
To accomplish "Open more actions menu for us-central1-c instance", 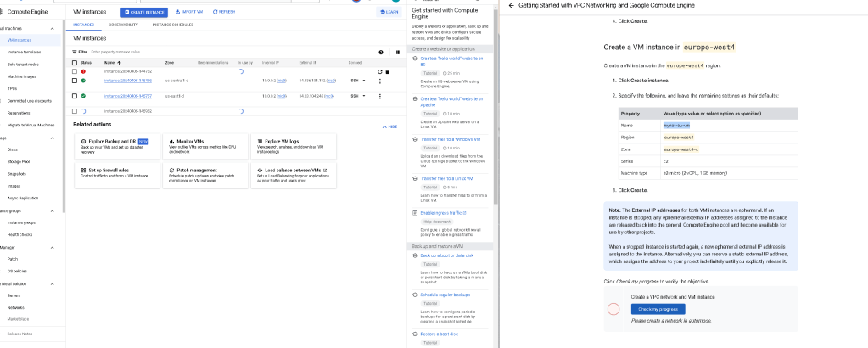I will click(x=380, y=81).
